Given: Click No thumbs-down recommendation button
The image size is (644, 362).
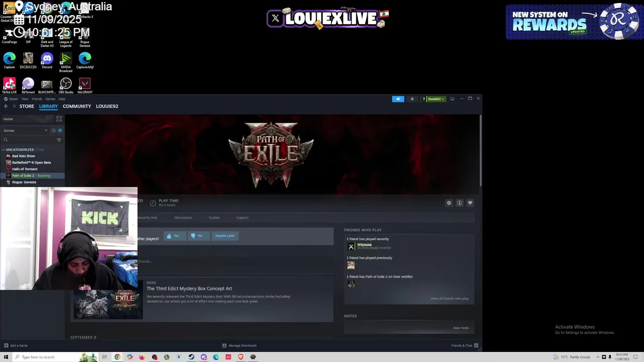Looking at the screenshot, I should [x=198, y=236].
